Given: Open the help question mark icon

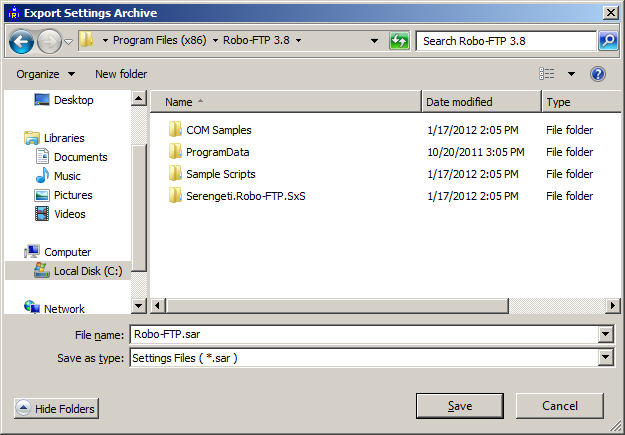Looking at the screenshot, I should 598,74.
